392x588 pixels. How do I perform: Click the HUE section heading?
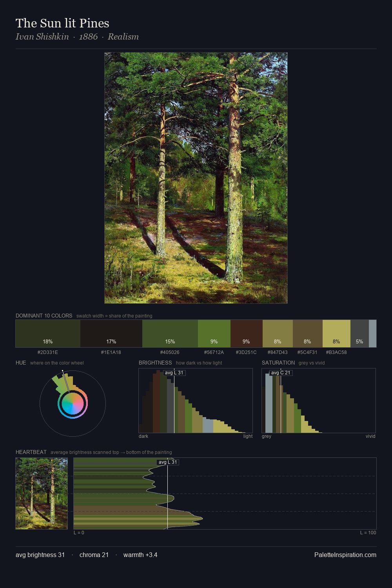pyautogui.click(x=21, y=363)
